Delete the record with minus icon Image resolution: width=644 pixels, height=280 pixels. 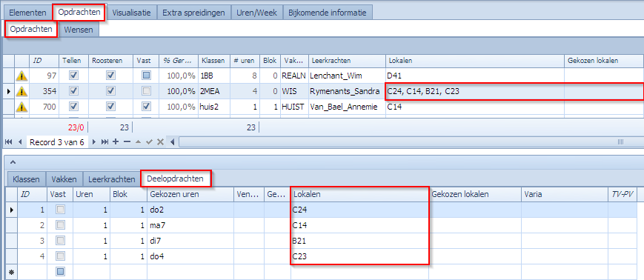click(127, 142)
